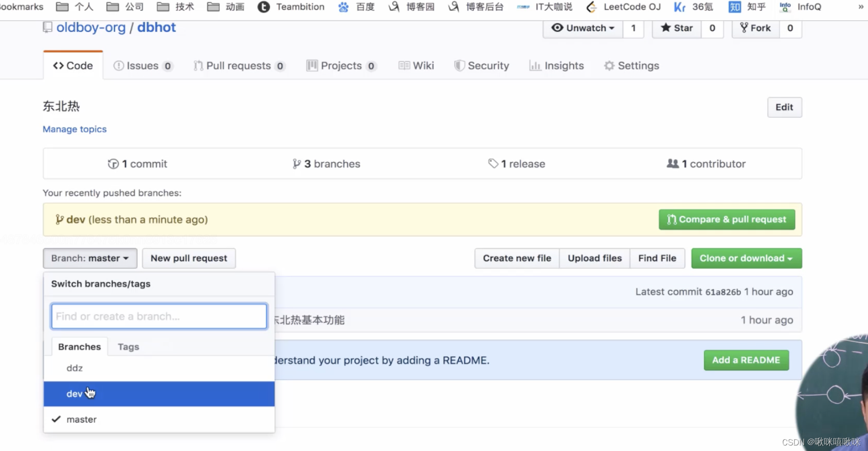Image resolution: width=868 pixels, height=451 pixels.
Task: Click the branch icon beside dev notice
Action: (59, 220)
